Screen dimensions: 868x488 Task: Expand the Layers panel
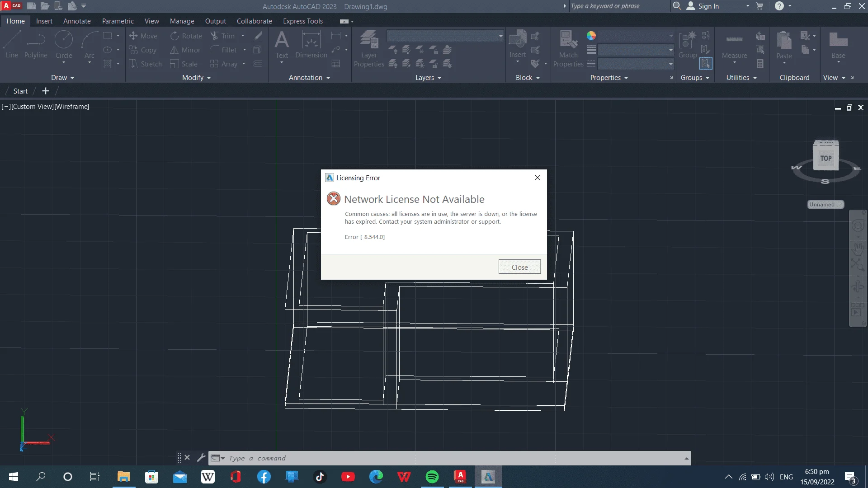(428, 78)
